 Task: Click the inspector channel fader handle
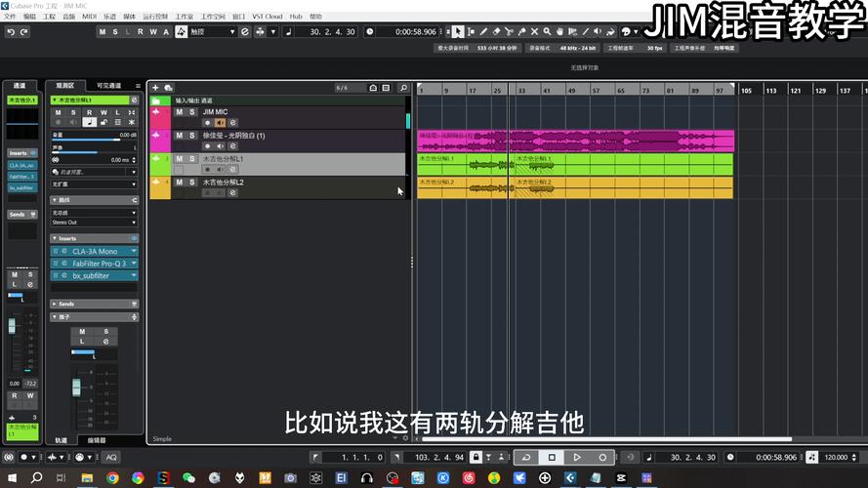coord(76,387)
